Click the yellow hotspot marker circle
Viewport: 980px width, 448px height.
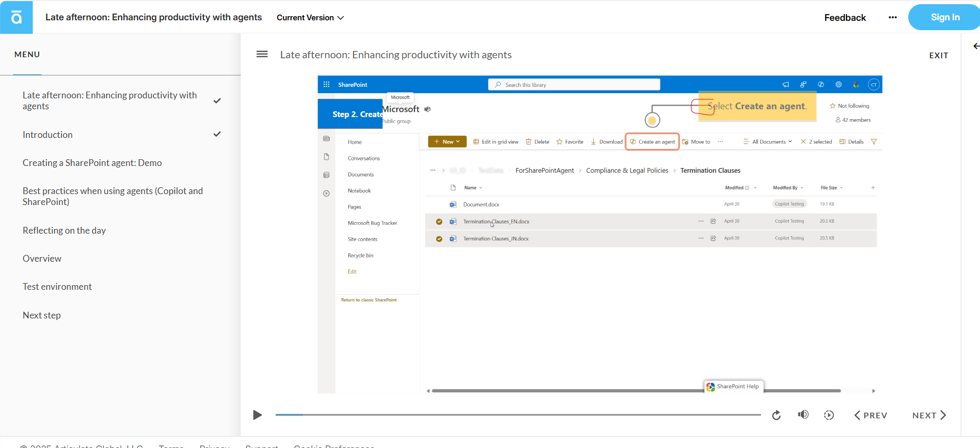(x=652, y=120)
